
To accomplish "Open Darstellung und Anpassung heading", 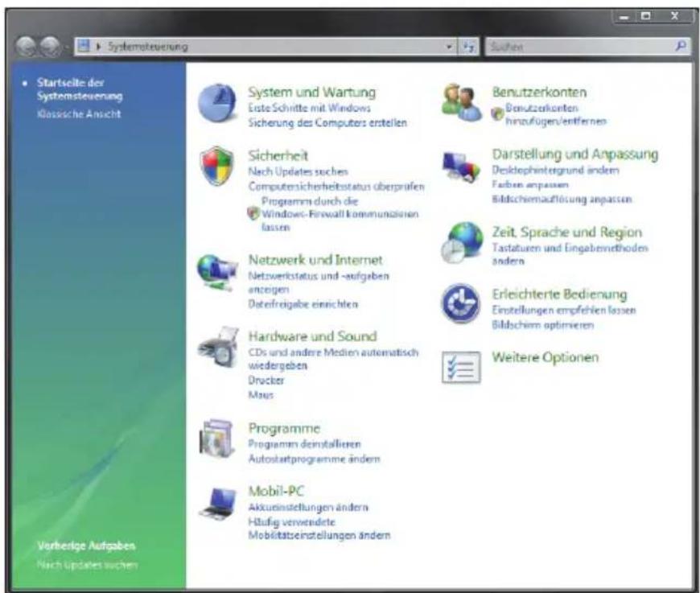I will tap(575, 154).
